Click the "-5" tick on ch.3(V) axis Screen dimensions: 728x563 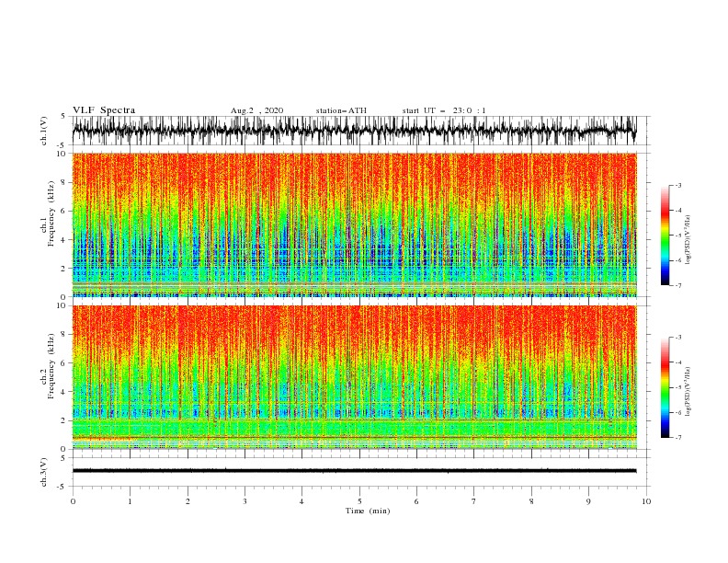tap(62, 487)
